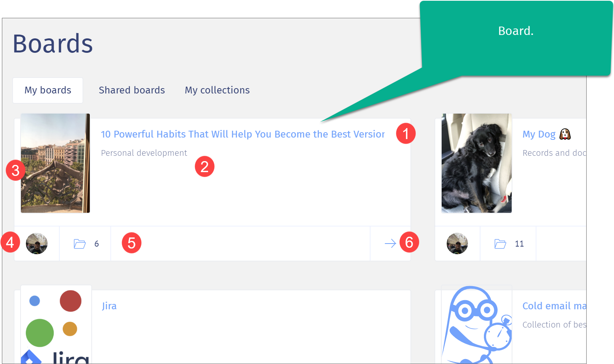Open the Cold email board link
Image resolution: width=614 pixels, height=364 pixels.
[554, 306]
